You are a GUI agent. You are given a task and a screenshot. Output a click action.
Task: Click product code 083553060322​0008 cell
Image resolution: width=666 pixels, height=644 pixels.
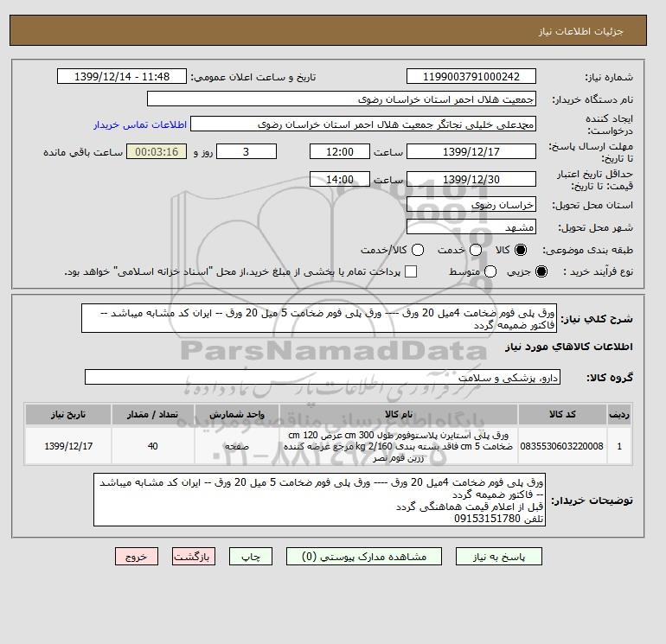[x=562, y=446]
